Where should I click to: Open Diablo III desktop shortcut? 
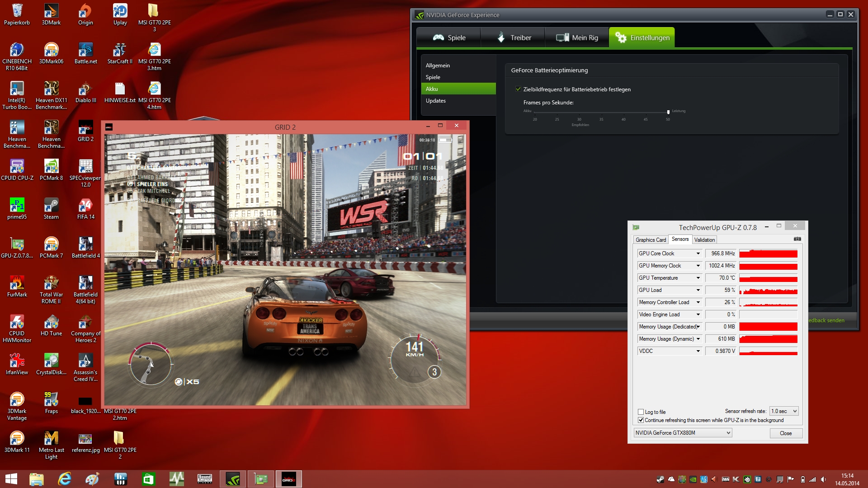point(85,92)
